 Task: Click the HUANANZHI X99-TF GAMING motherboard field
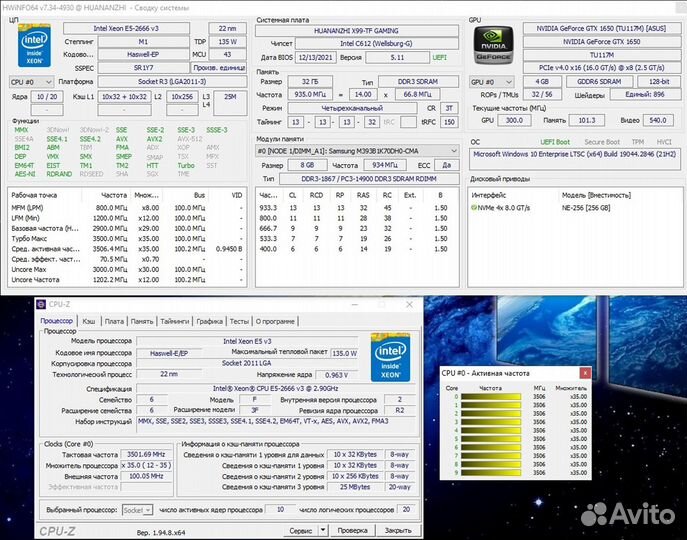[357, 31]
